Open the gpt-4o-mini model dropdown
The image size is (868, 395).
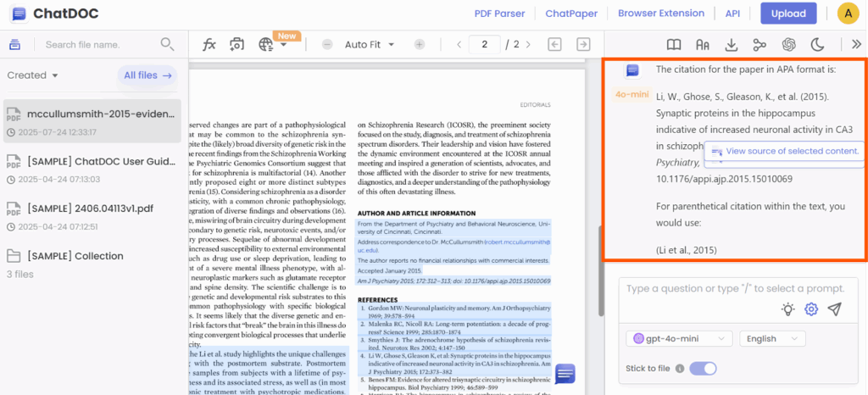pyautogui.click(x=679, y=338)
